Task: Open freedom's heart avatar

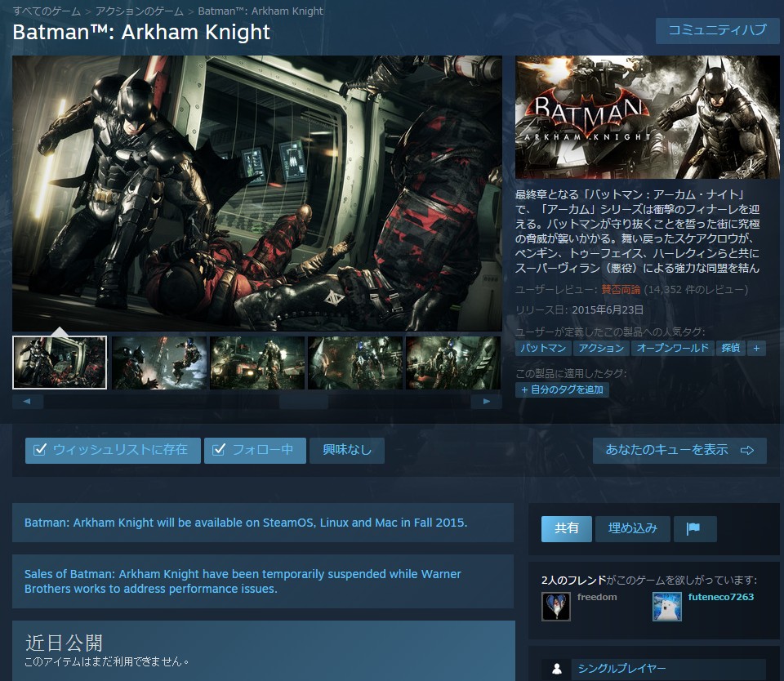Action: click(556, 607)
